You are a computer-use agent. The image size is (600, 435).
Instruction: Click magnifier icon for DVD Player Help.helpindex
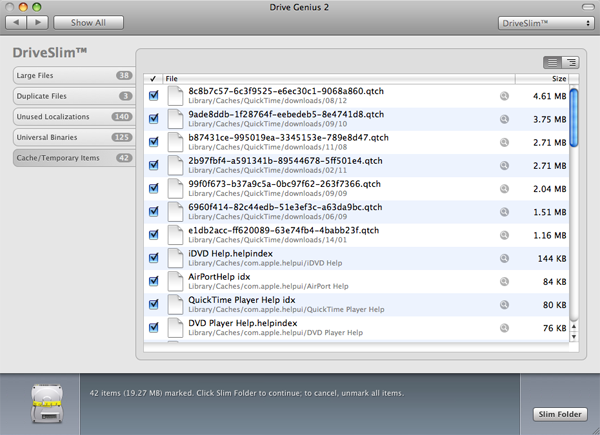pos(504,328)
